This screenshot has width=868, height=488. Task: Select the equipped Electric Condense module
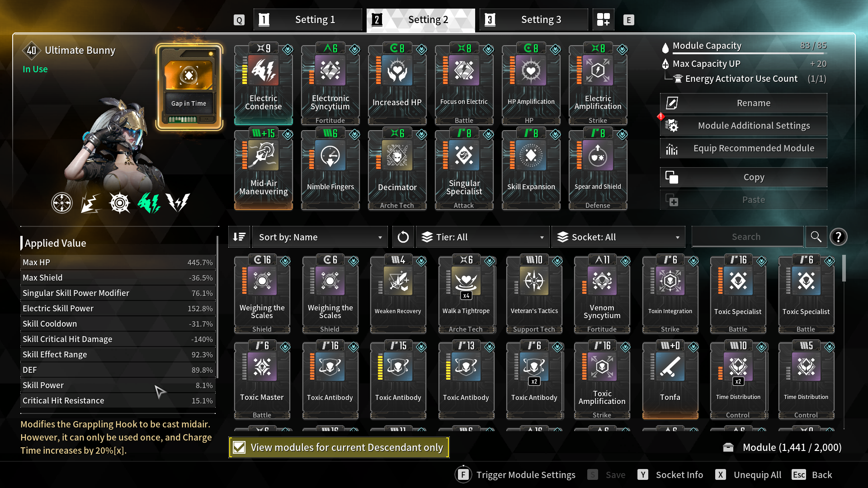tap(264, 84)
